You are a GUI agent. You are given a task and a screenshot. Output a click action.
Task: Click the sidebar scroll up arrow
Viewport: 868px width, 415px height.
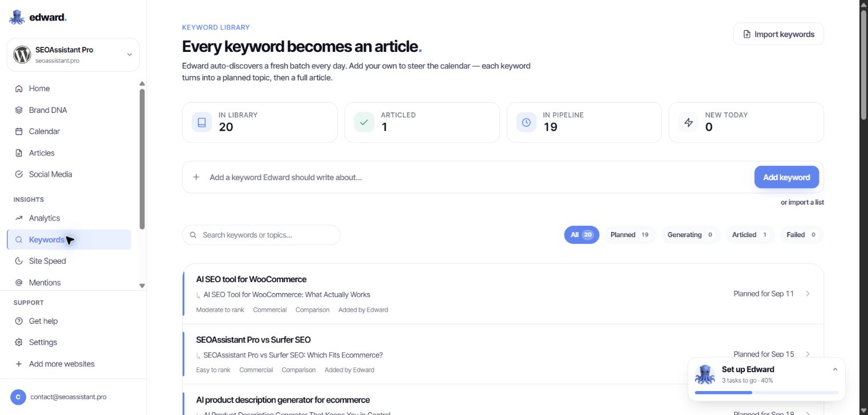click(142, 84)
